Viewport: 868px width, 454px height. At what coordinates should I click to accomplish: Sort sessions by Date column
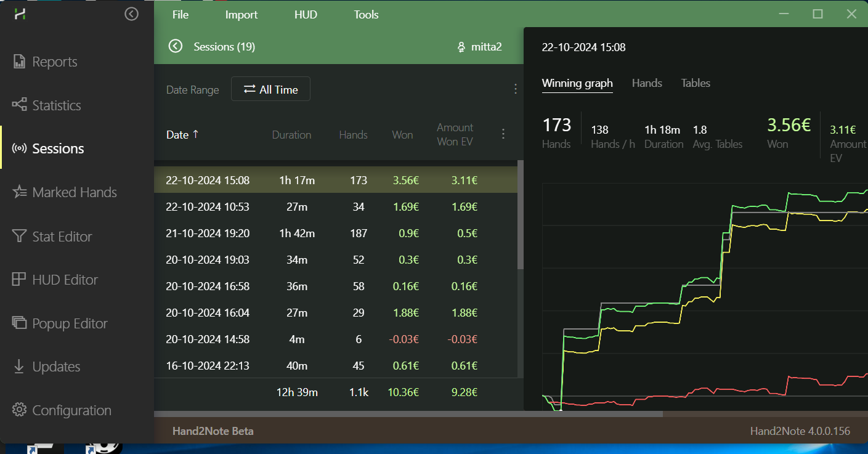[182, 134]
